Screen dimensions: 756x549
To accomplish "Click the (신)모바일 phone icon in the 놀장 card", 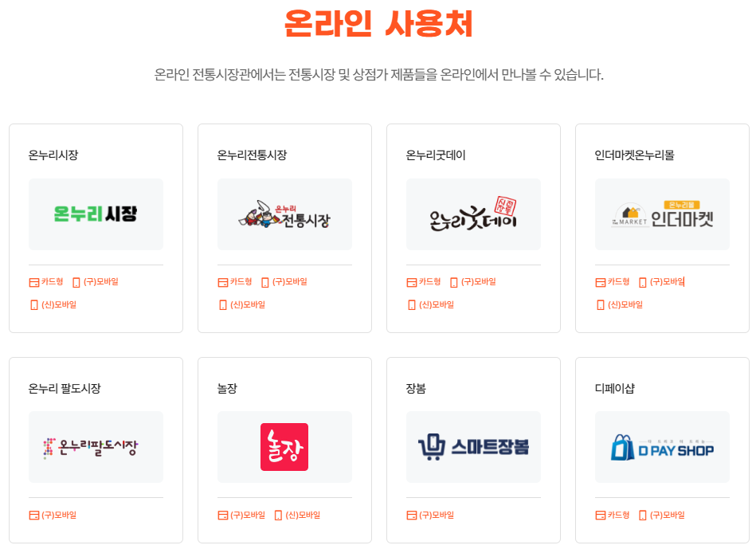I will (278, 516).
